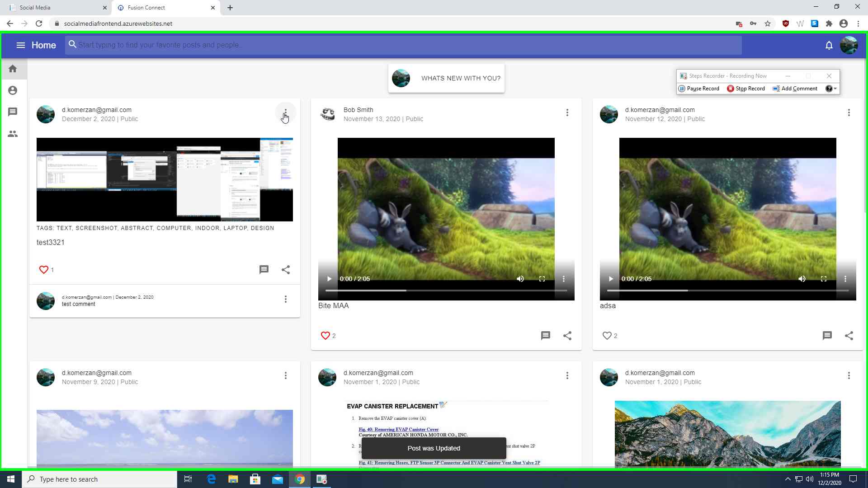The image size is (868, 488).
Task: Open Steps Recorder help dropdown
Action: pyautogui.click(x=831, y=89)
